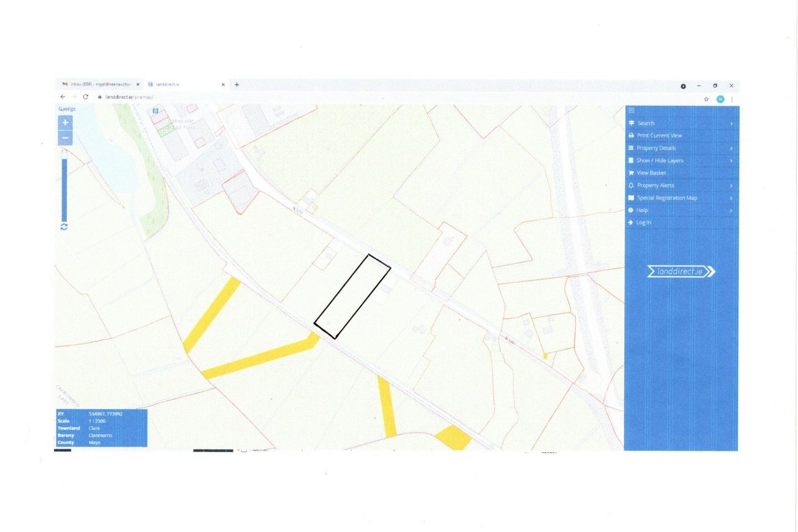This screenshot has width=798, height=532.
Task: Expand the Show / Hide Layers chevron
Action: pyautogui.click(x=731, y=160)
